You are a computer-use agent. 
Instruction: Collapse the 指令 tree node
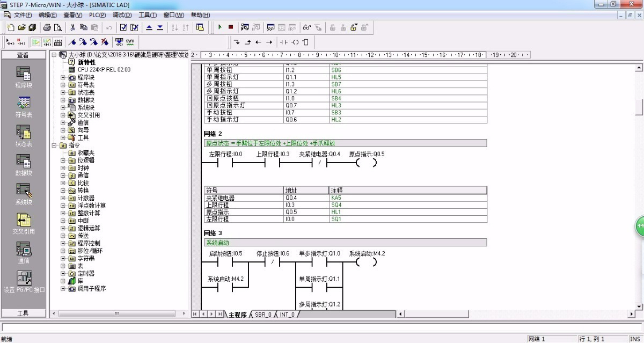click(54, 145)
